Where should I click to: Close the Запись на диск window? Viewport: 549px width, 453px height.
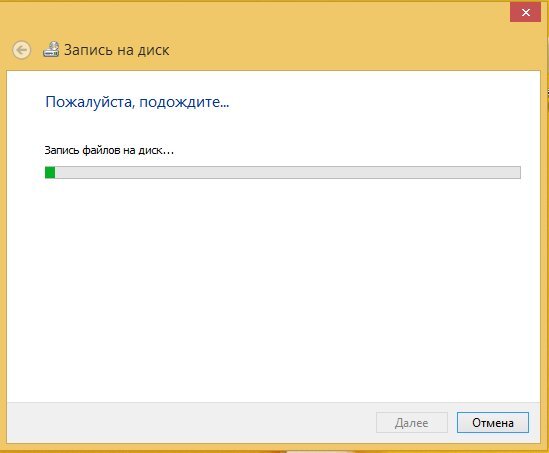[x=525, y=13]
